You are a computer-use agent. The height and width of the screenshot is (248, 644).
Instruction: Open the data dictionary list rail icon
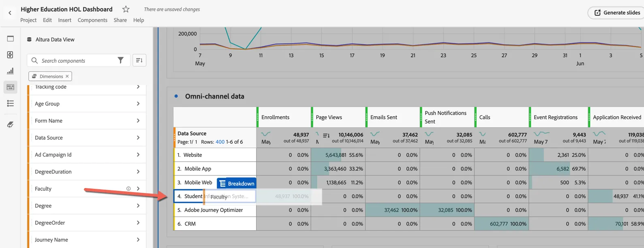click(x=11, y=103)
